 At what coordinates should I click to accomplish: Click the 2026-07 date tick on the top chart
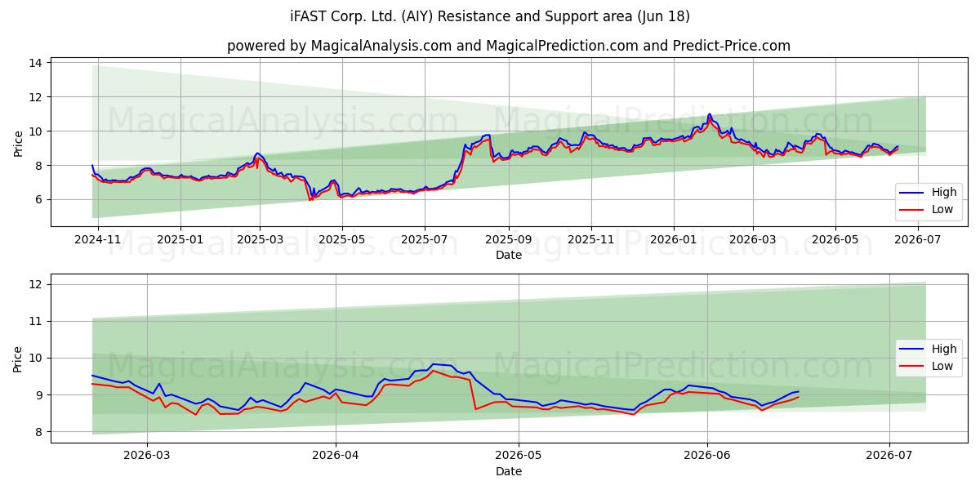click(x=918, y=239)
